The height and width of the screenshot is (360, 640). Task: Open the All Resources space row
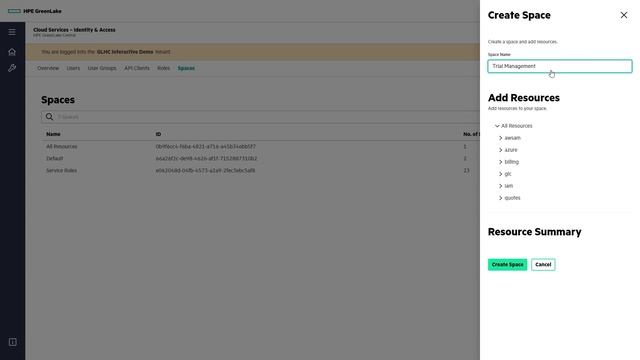click(260, 147)
